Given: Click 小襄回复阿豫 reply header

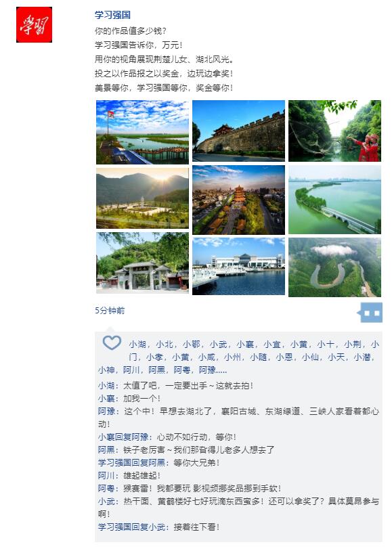Looking at the screenshot, I should click(123, 437).
